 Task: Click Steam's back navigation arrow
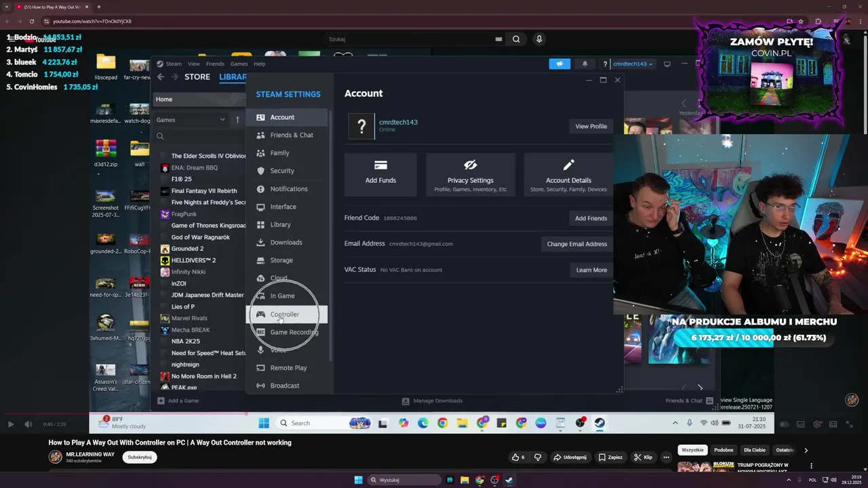pos(161,77)
